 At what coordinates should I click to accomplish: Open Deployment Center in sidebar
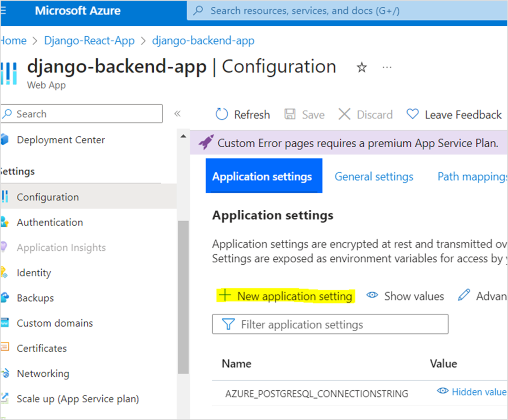tap(61, 140)
